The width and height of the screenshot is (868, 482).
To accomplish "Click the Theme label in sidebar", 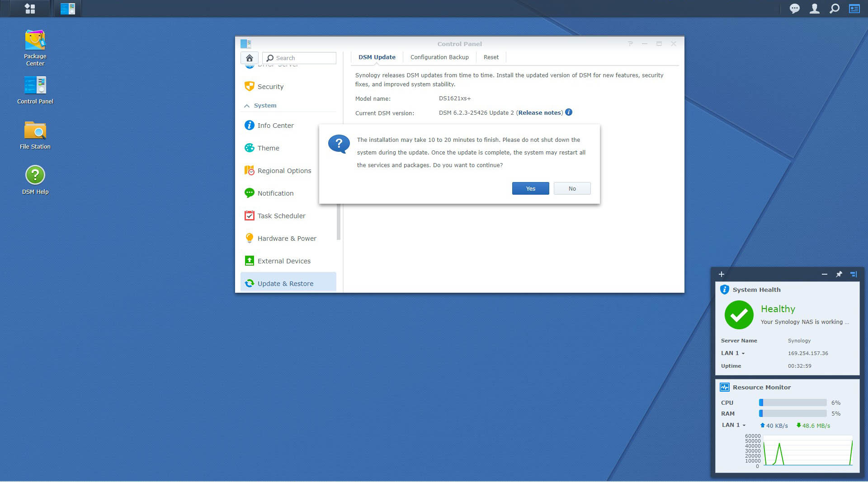I will 268,148.
